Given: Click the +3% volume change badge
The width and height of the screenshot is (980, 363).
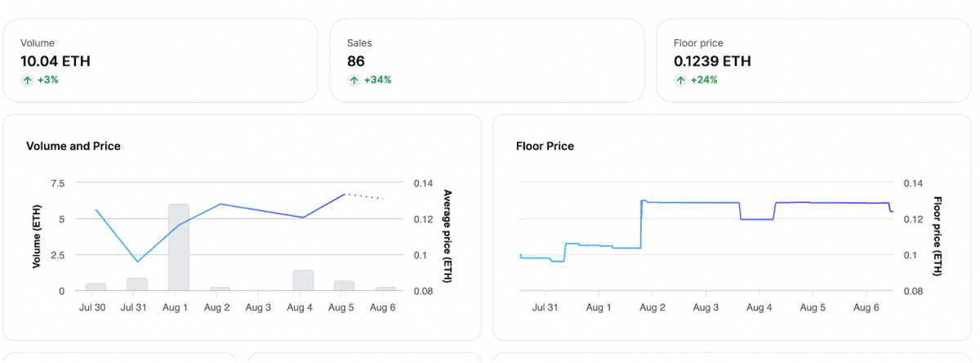Looking at the screenshot, I should tap(47, 80).
